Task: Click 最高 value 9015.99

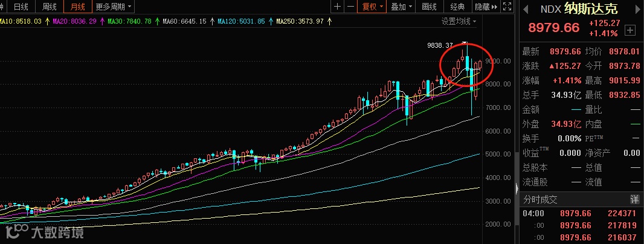Action: (x=624, y=80)
